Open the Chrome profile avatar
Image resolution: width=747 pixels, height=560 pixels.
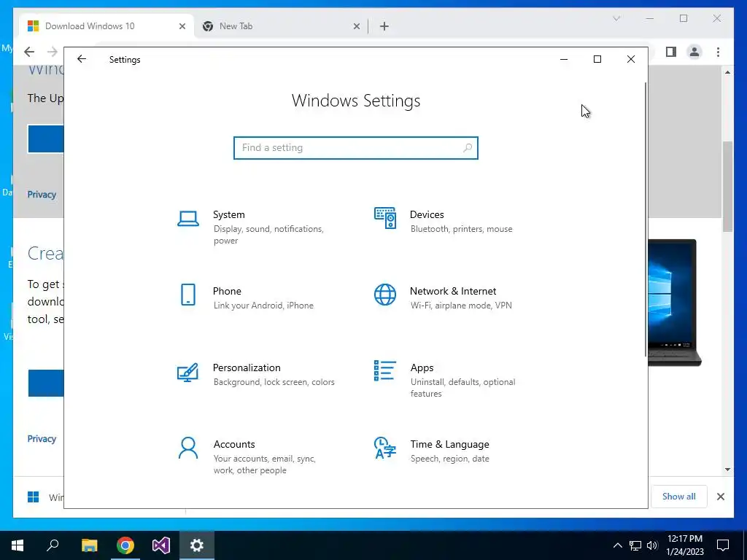pos(694,52)
